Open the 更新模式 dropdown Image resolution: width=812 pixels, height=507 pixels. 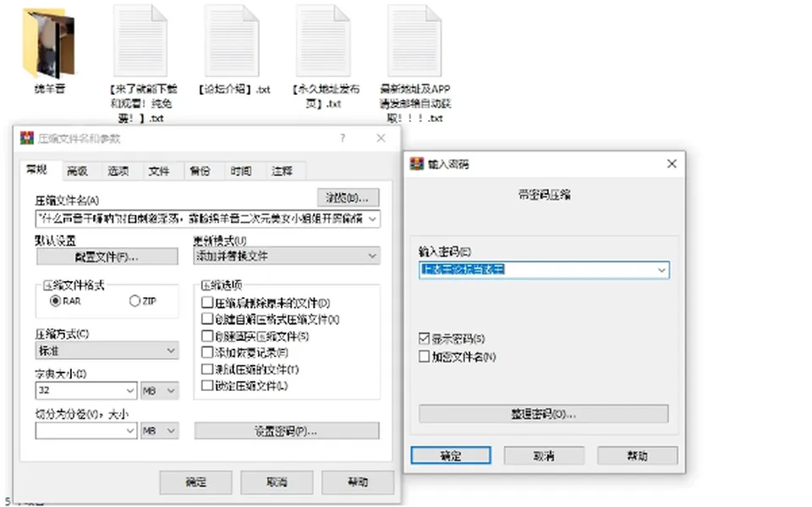287,256
